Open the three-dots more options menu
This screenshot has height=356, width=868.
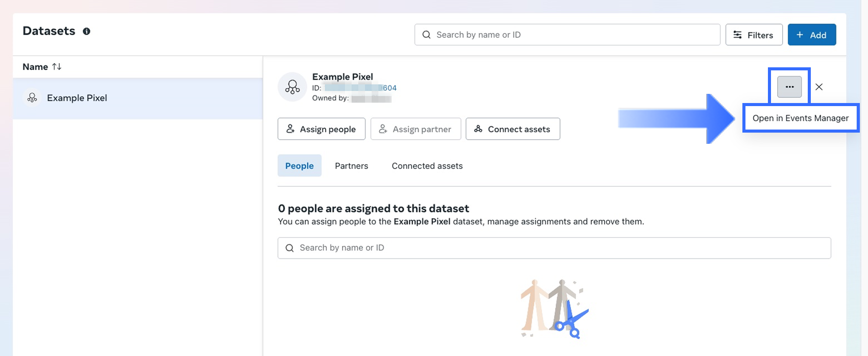pyautogui.click(x=789, y=87)
